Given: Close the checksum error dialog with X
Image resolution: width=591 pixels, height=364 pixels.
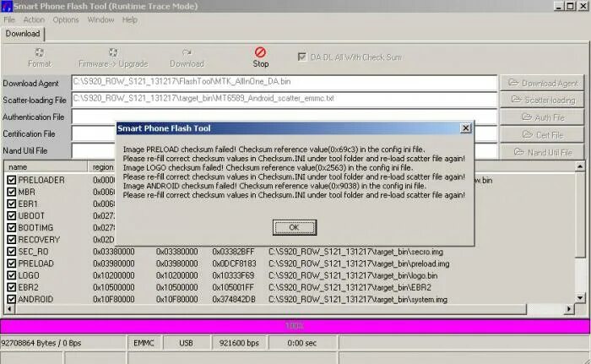Looking at the screenshot, I should coord(466,128).
